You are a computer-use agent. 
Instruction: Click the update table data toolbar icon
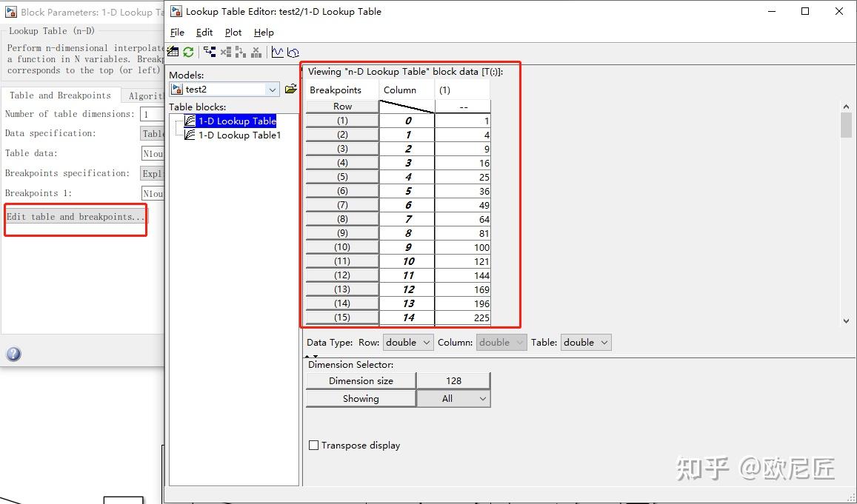(173, 51)
